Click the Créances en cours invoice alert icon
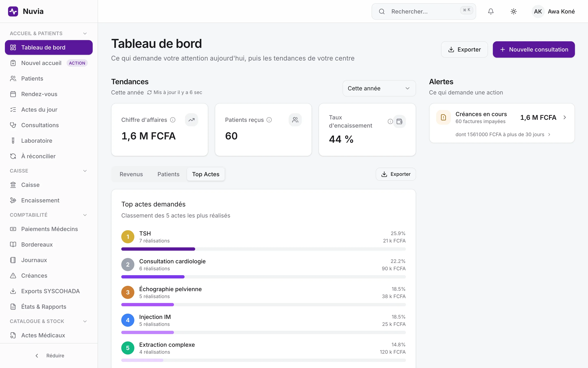Image resolution: width=588 pixels, height=368 pixels. pos(443,118)
